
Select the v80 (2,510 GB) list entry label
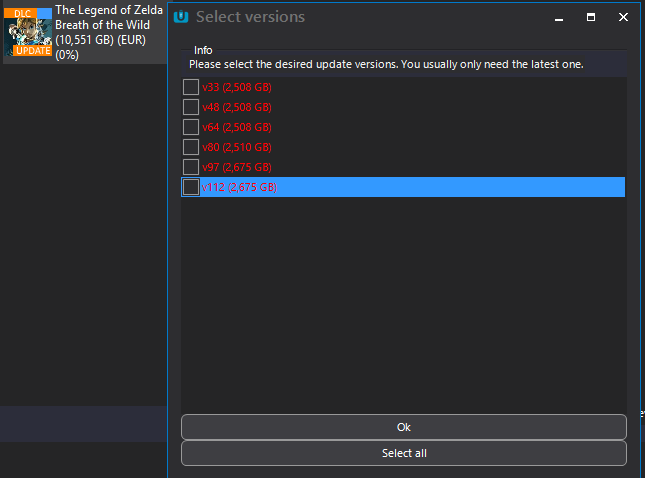coord(237,147)
